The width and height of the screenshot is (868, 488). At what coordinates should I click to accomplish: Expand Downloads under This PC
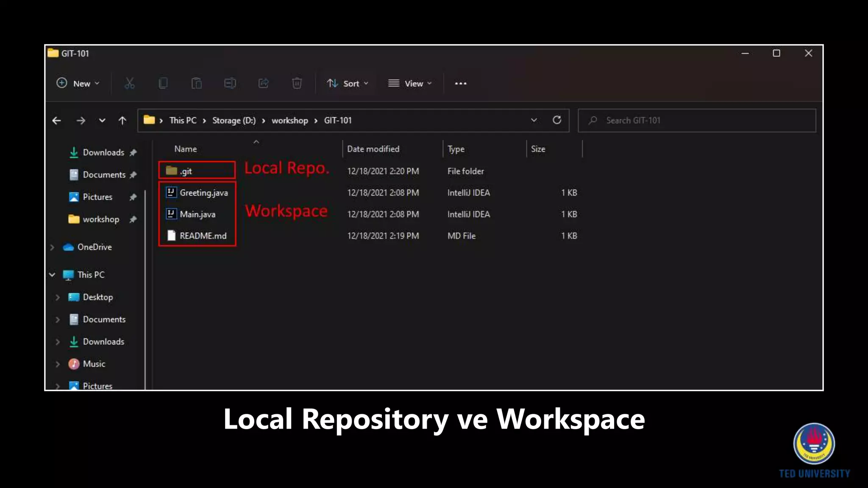[58, 342]
